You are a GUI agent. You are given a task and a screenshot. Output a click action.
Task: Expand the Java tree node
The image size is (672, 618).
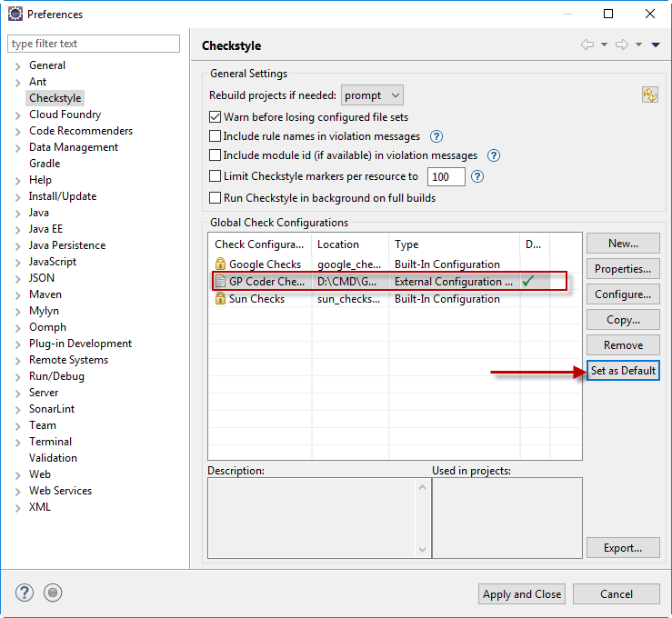point(17,213)
